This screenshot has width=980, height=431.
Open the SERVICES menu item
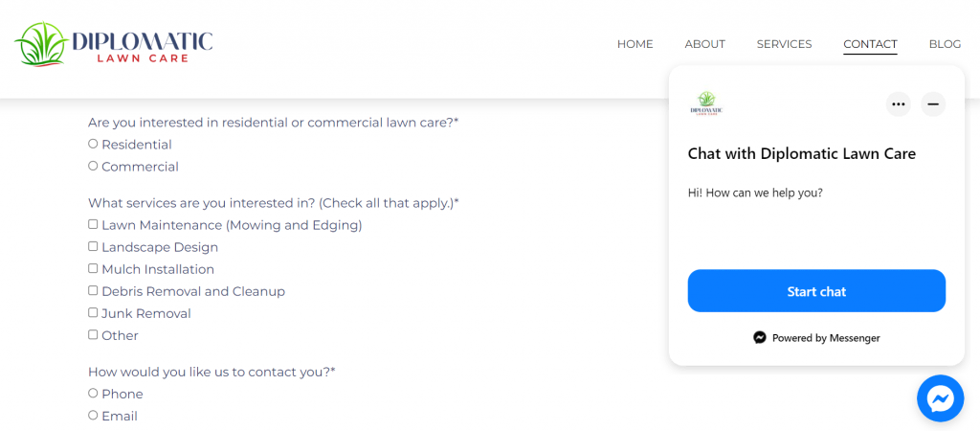784,44
